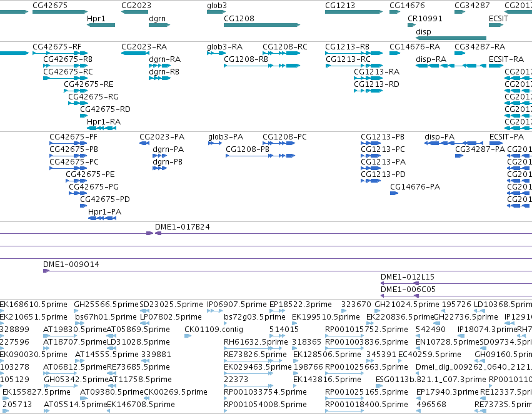Open EST IP06907.5prime
532x414 pixels.
237,305
